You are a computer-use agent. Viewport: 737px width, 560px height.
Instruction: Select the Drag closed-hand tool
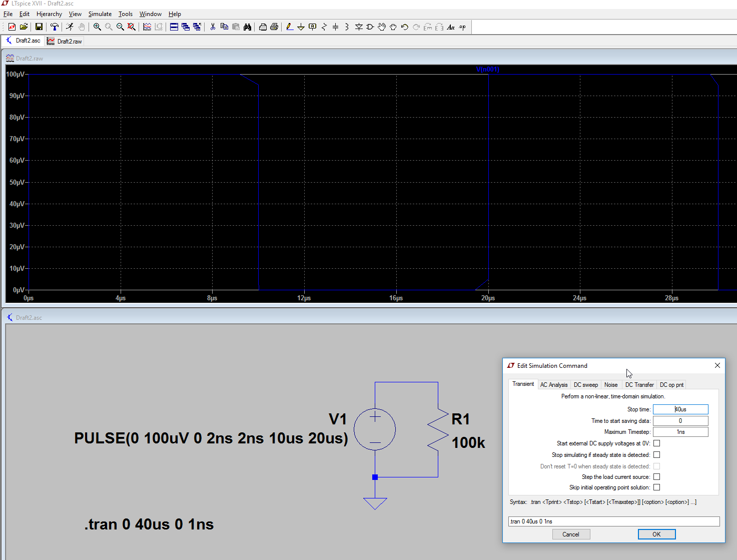(393, 27)
